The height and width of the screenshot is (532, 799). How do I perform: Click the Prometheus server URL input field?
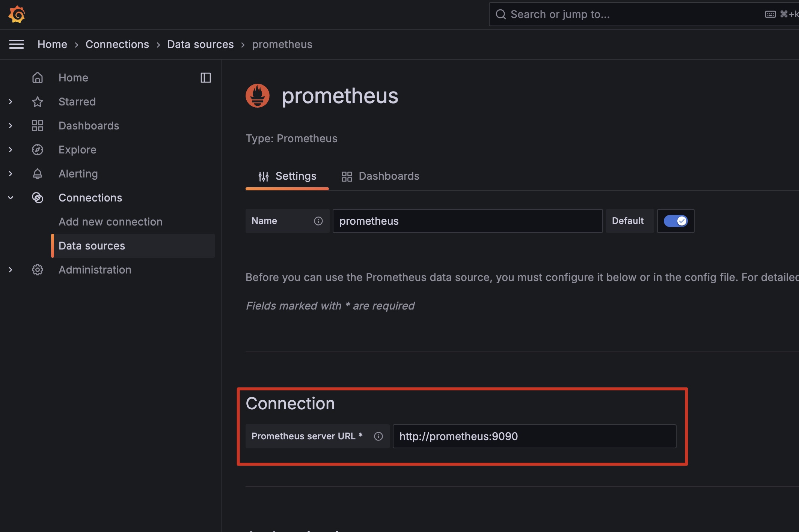pos(534,436)
